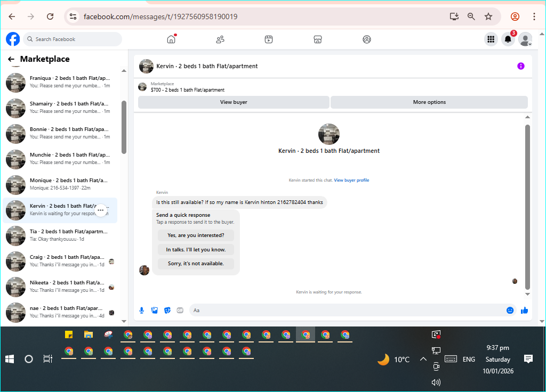This screenshot has width=546, height=392.
Task: Bookmark this page with star icon
Action: 488,17
